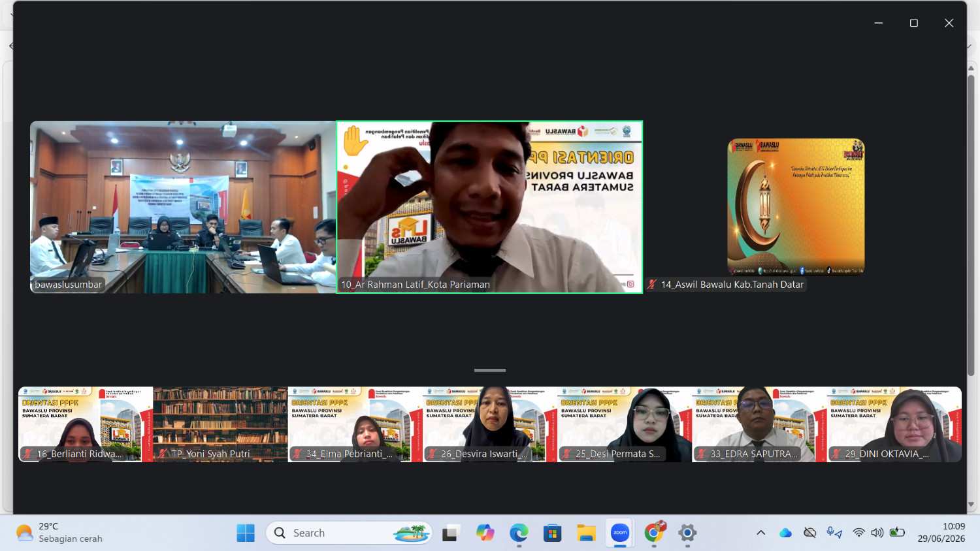Open Microsoft Store from taskbar

coord(553,533)
